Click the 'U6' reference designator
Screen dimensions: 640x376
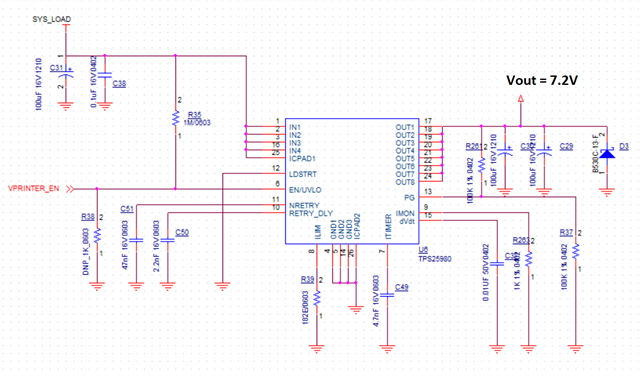pos(423,250)
